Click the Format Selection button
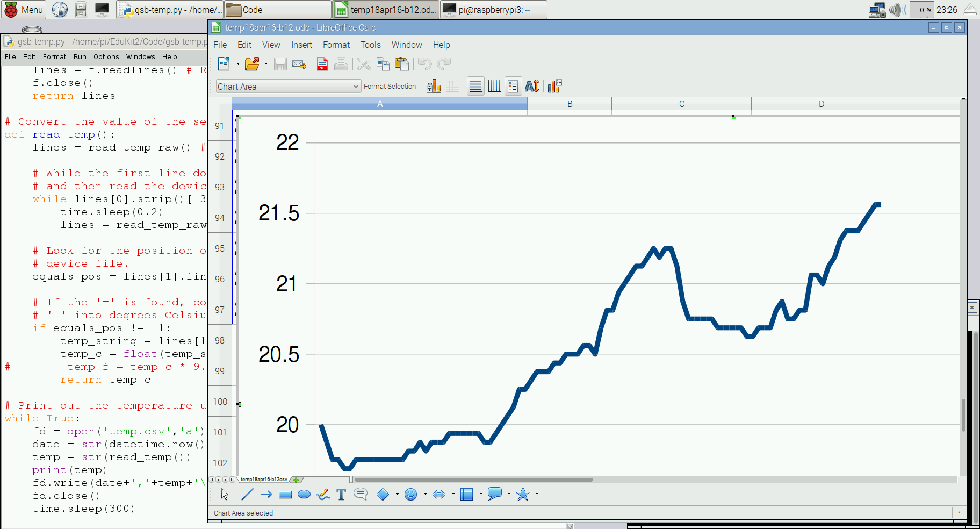The image size is (980, 529). click(x=390, y=87)
